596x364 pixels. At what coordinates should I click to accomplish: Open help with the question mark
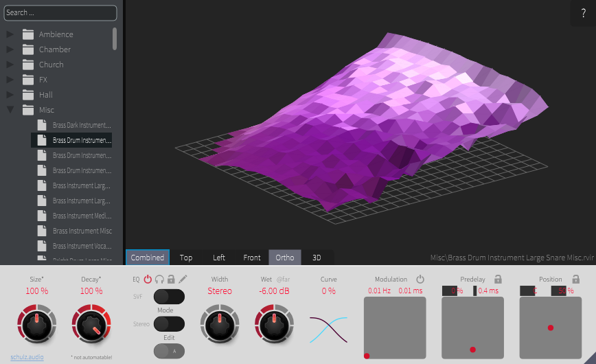tap(584, 13)
